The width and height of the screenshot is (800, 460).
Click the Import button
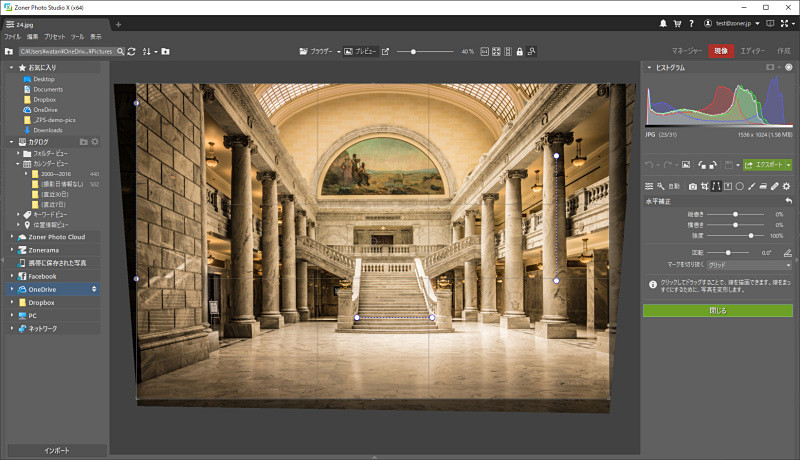click(x=57, y=450)
